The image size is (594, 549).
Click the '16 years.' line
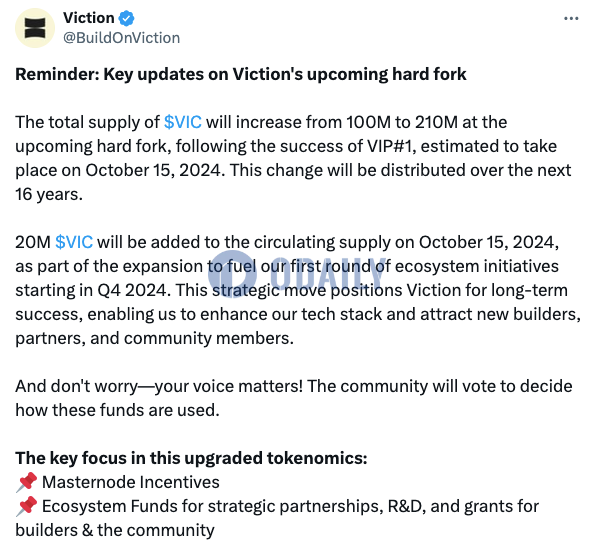tap(49, 194)
